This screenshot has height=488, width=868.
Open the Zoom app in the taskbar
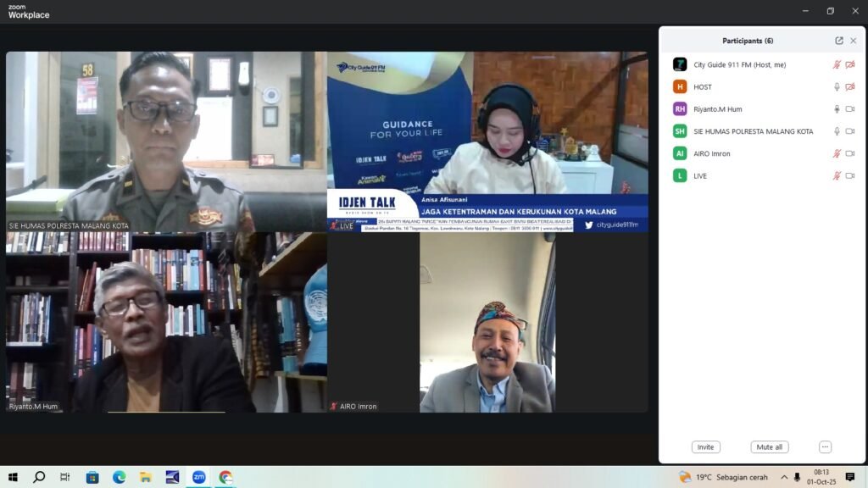198,477
